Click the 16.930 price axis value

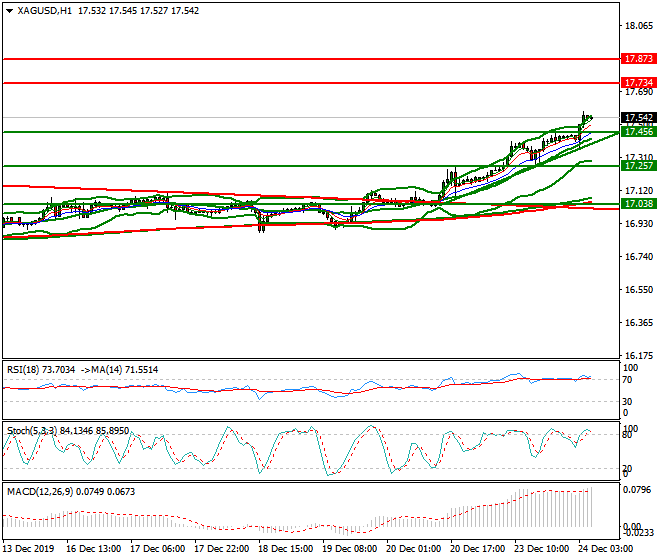(x=639, y=224)
